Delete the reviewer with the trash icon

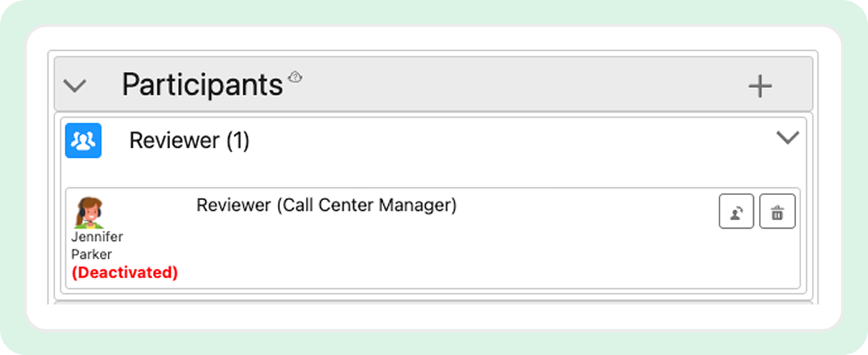coord(777,212)
